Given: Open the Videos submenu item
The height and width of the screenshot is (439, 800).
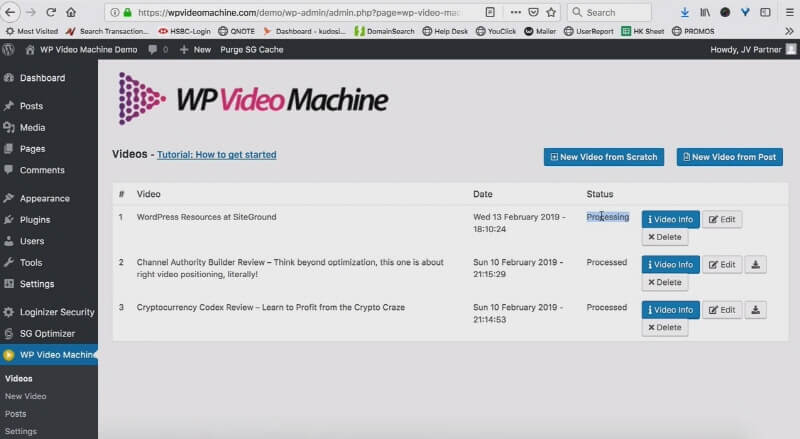Looking at the screenshot, I should pos(19,379).
